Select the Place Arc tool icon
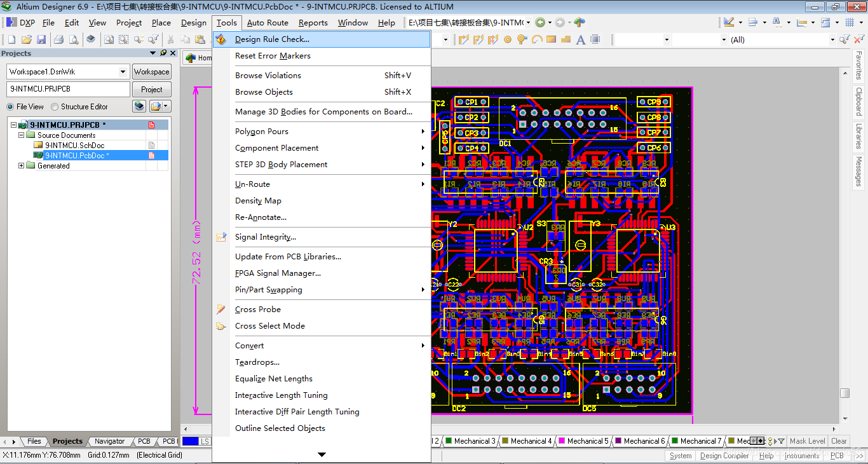The image size is (868, 464). 537,39
